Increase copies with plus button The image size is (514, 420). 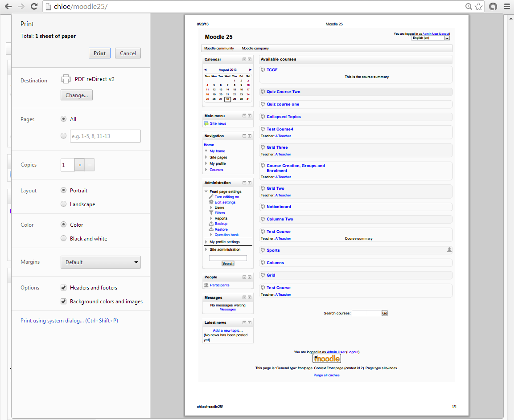point(80,165)
